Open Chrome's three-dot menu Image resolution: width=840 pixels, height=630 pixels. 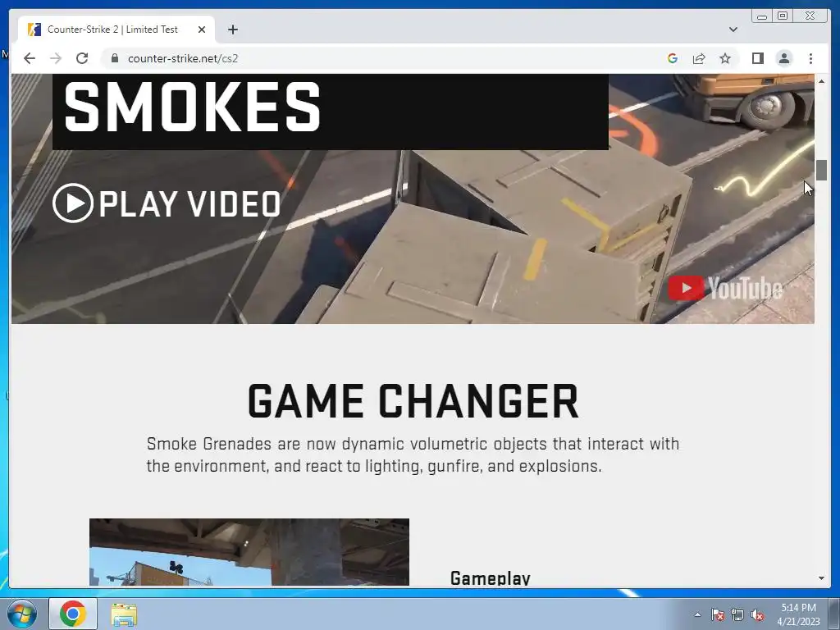click(x=810, y=58)
